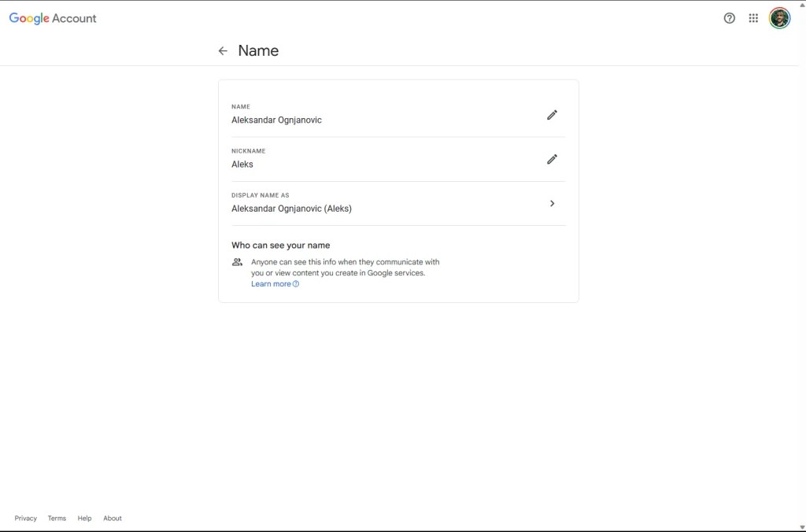Click the pencil icon to edit Name

(552, 115)
